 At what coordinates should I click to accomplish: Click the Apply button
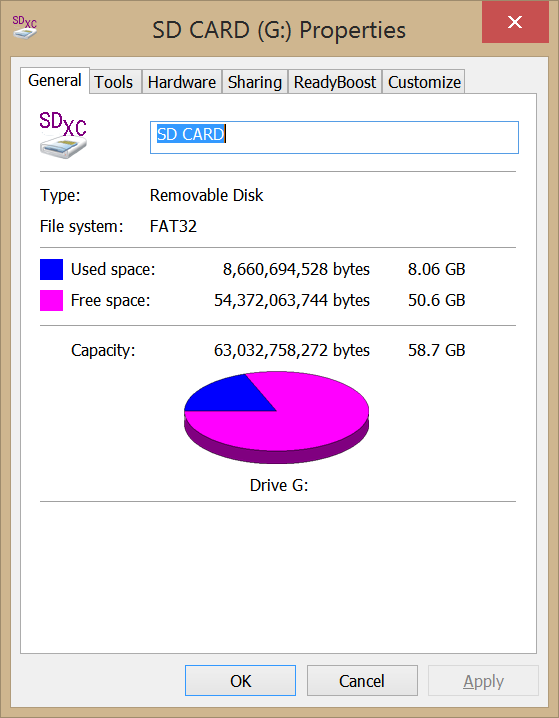[x=483, y=681]
